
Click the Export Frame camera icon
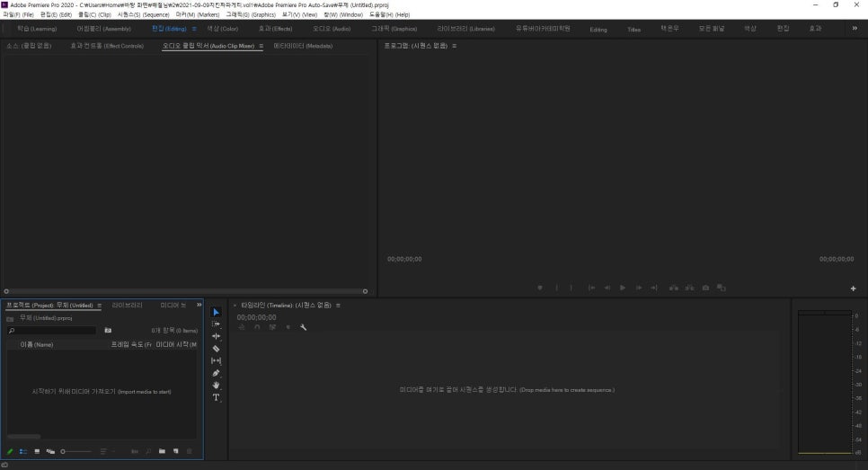pos(705,288)
